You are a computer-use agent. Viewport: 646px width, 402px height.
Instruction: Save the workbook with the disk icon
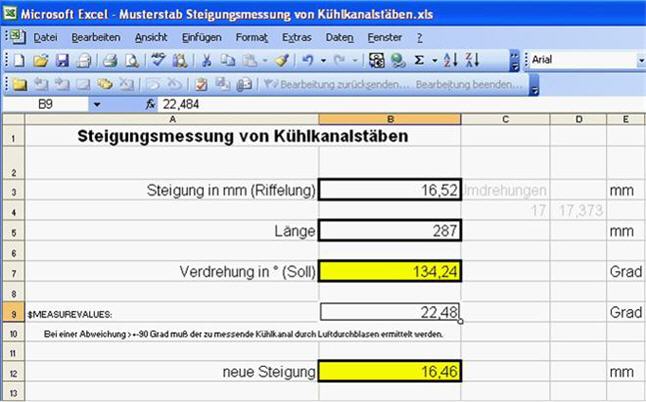(x=60, y=61)
